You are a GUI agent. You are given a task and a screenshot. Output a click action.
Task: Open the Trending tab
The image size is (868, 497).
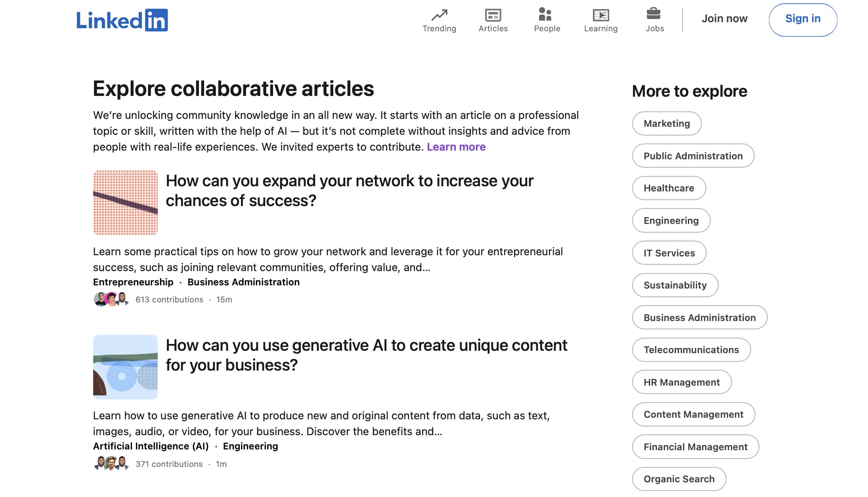[440, 20]
